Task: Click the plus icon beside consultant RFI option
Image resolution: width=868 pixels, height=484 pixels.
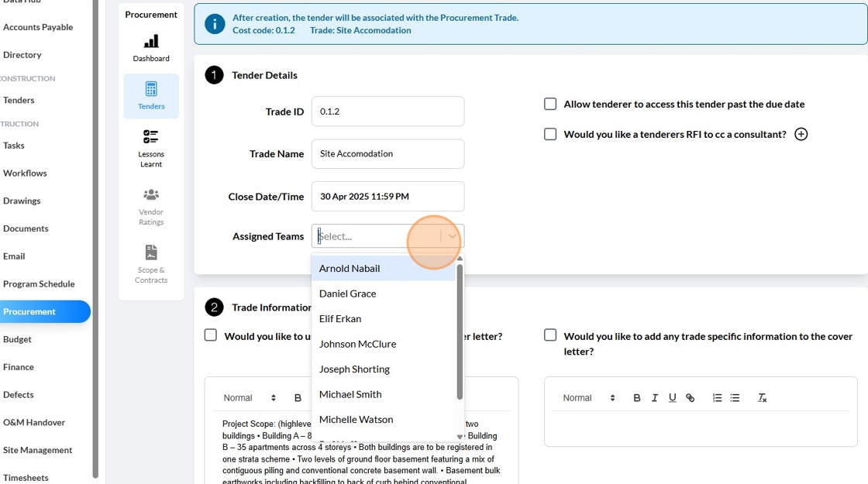Action: point(801,134)
